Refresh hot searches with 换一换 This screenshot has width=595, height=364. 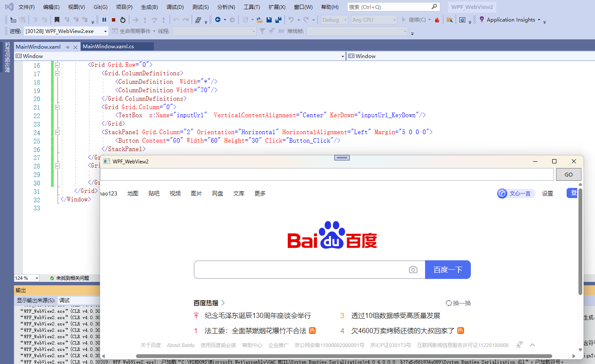(458, 303)
